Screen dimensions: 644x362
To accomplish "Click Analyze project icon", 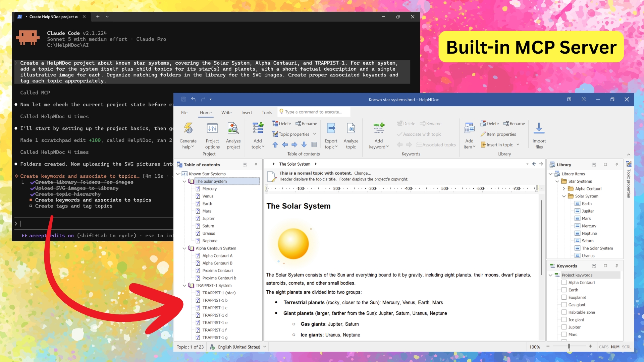I will [233, 129].
